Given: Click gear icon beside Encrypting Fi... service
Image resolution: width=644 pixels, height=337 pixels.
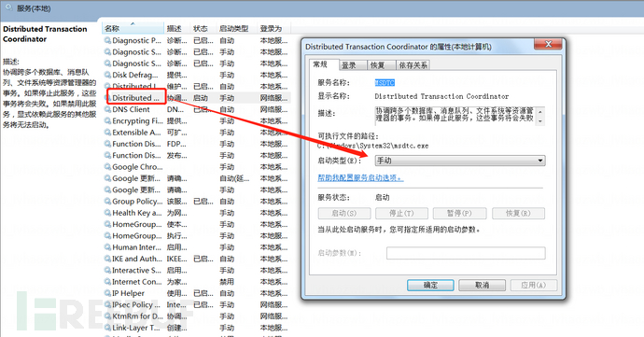Looking at the screenshot, I should click(x=107, y=120).
